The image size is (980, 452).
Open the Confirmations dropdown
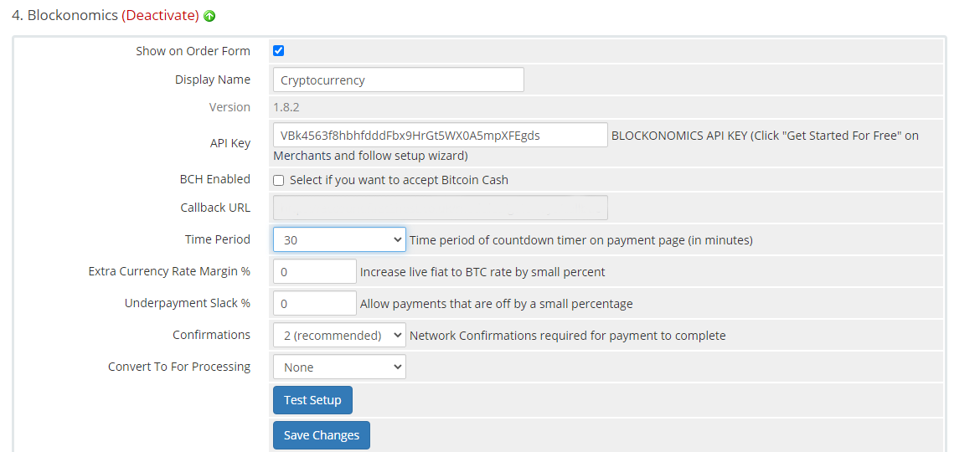pos(339,336)
